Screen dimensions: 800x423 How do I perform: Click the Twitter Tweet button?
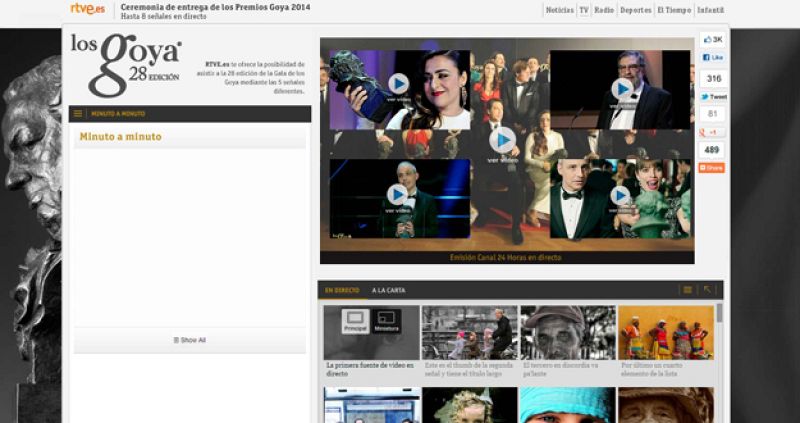point(713,97)
